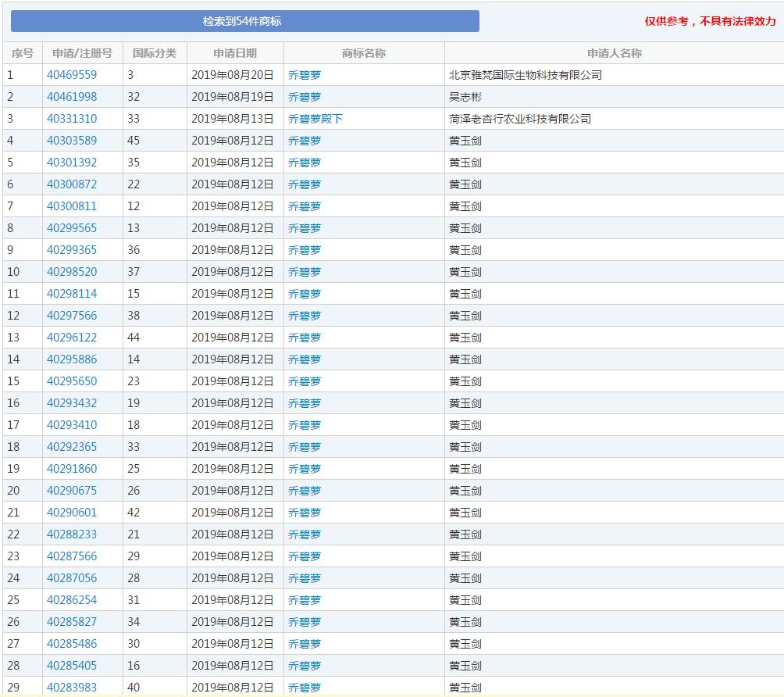
Task: Open application number 40283983
Action: coord(72,688)
